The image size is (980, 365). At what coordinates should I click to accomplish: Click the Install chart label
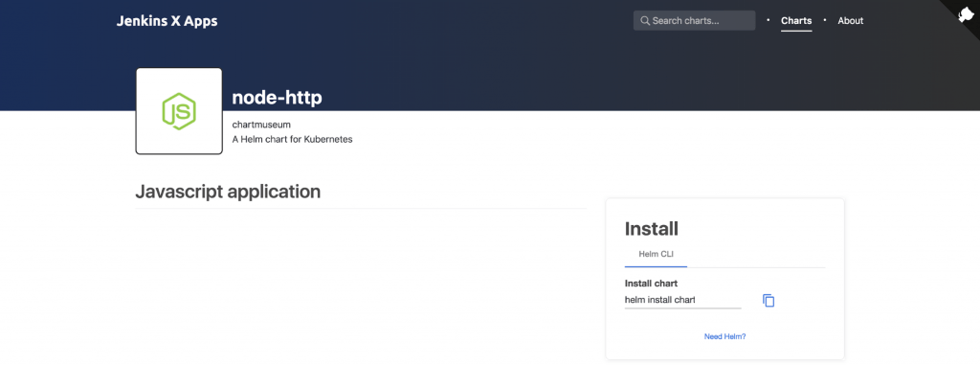pos(651,284)
